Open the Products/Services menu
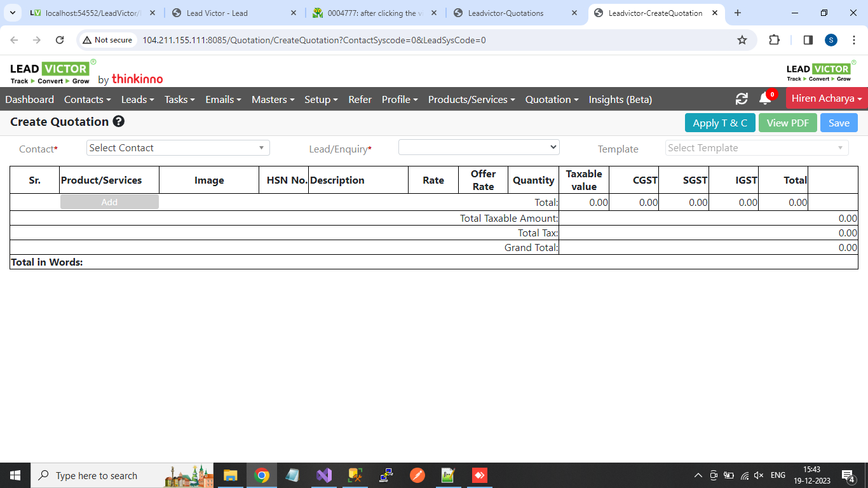The height and width of the screenshot is (488, 868). click(471, 99)
